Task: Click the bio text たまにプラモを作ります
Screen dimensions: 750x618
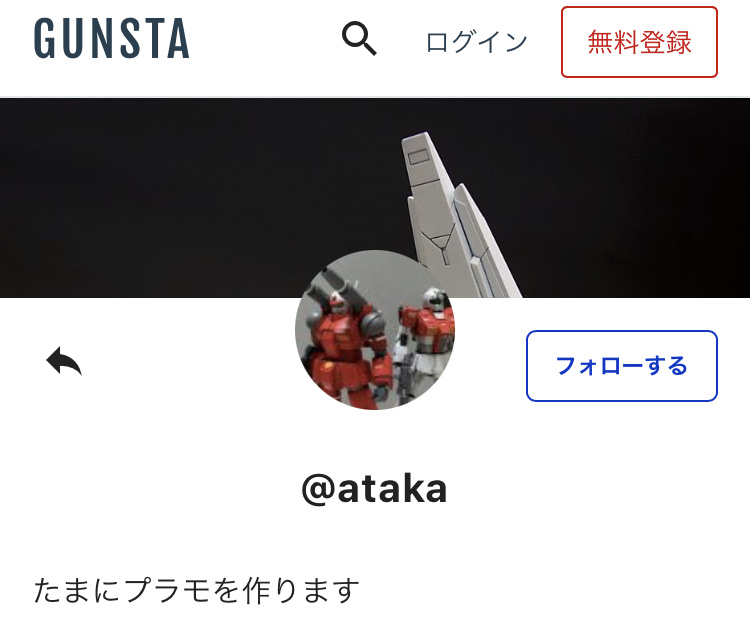Action: [197, 590]
